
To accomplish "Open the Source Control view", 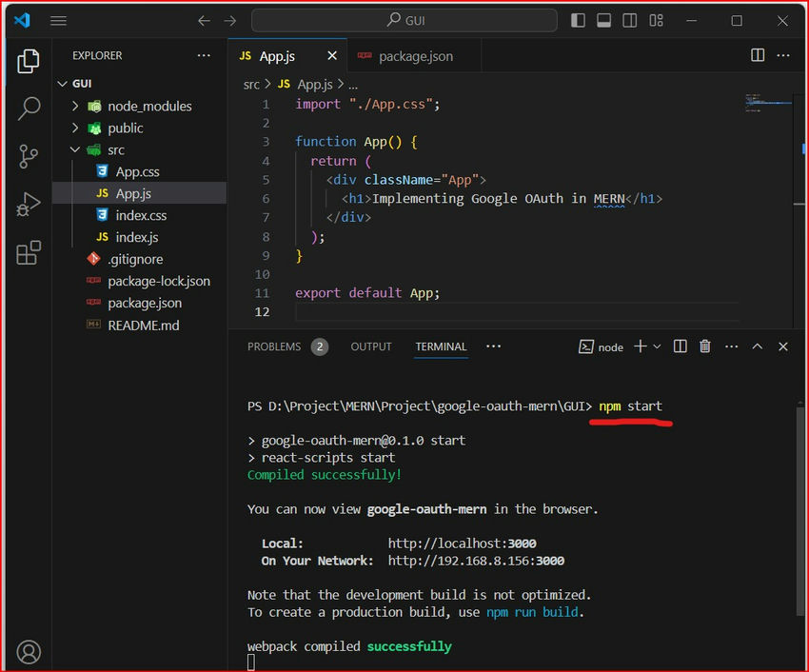I will [x=29, y=156].
